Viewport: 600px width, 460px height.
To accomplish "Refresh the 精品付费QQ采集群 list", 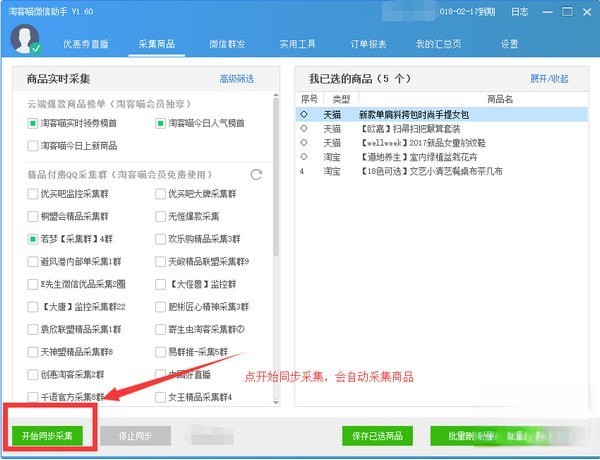I will click(x=256, y=175).
